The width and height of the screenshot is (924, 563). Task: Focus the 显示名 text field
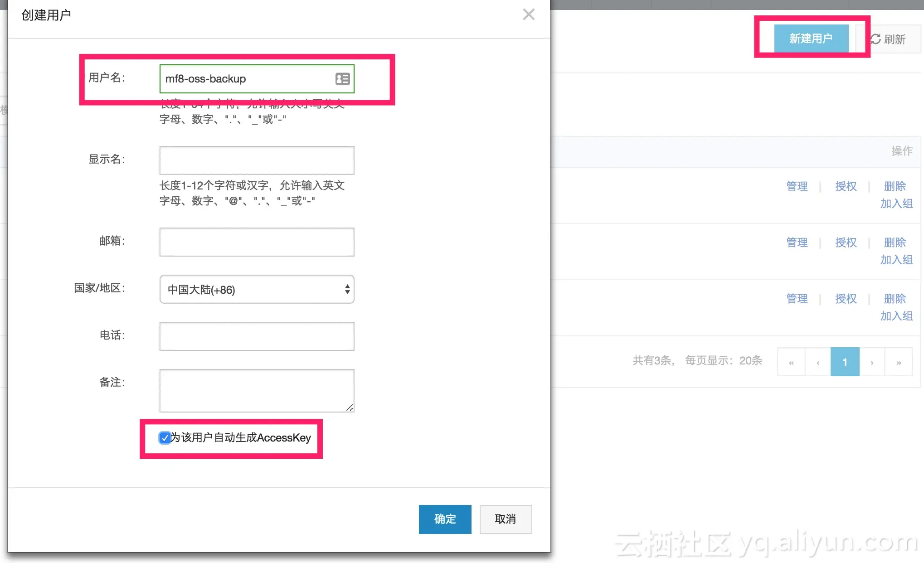[x=257, y=160]
